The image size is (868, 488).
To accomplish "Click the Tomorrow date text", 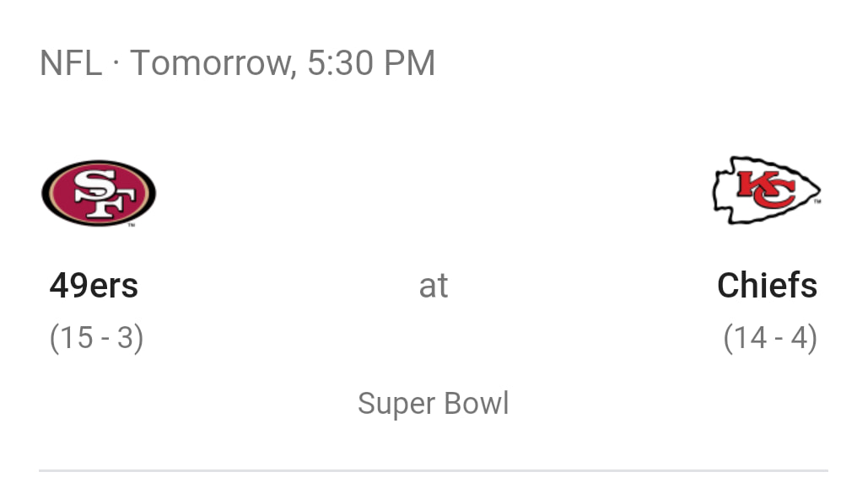I will (x=213, y=62).
